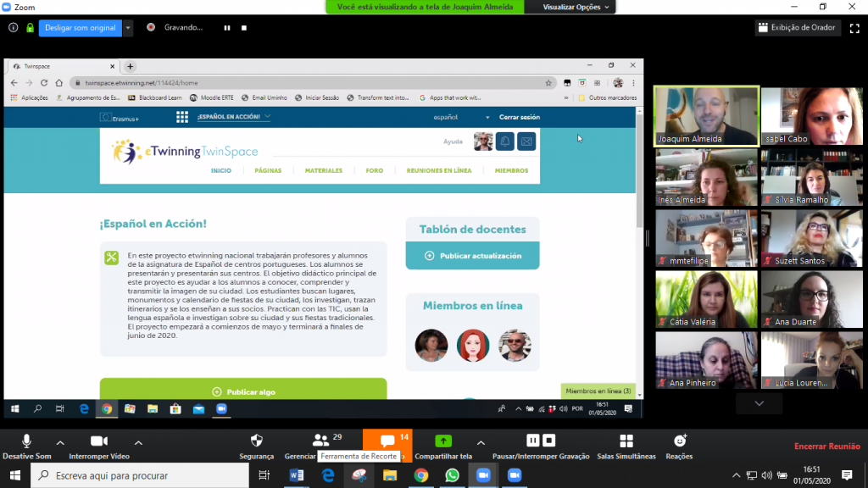Stop recording in Zoom bottom toolbar

[x=548, y=441]
